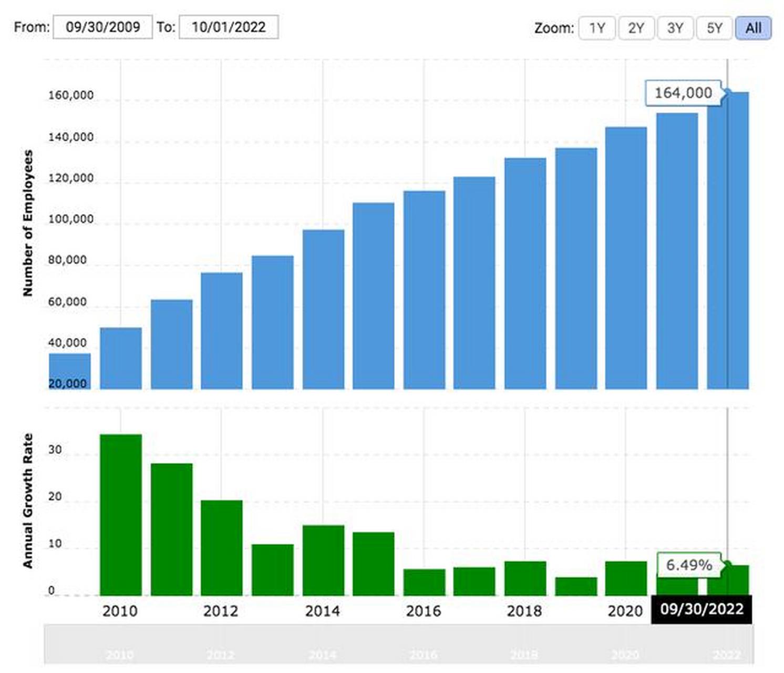Click the 2014 green growth rate bar

pyautogui.click(x=323, y=560)
